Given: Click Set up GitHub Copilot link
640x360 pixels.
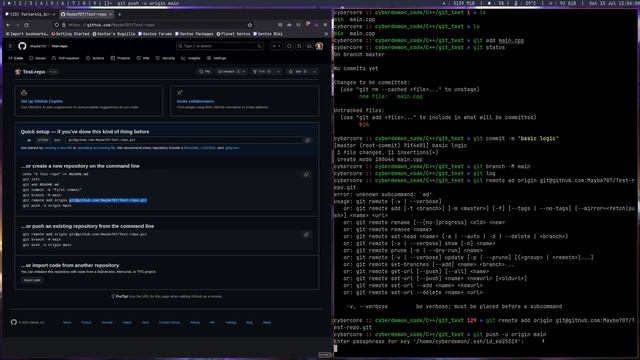Looking at the screenshot, I should point(42,101).
